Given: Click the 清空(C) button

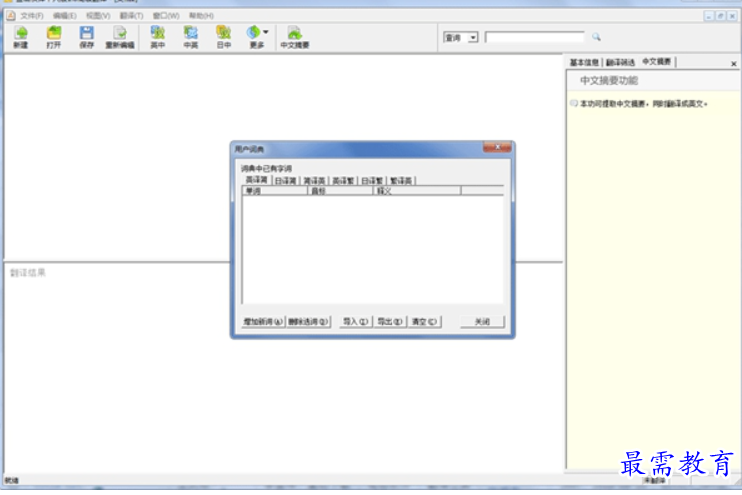Looking at the screenshot, I should (424, 322).
